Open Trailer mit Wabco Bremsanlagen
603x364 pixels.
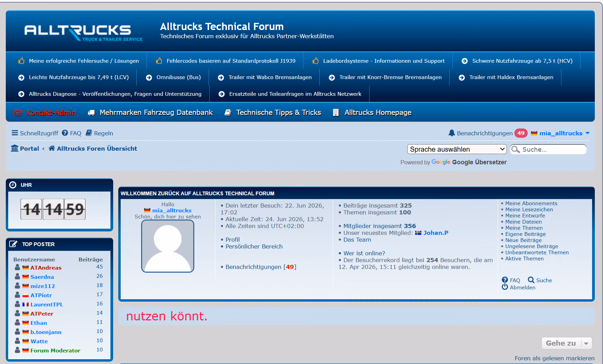coord(270,77)
